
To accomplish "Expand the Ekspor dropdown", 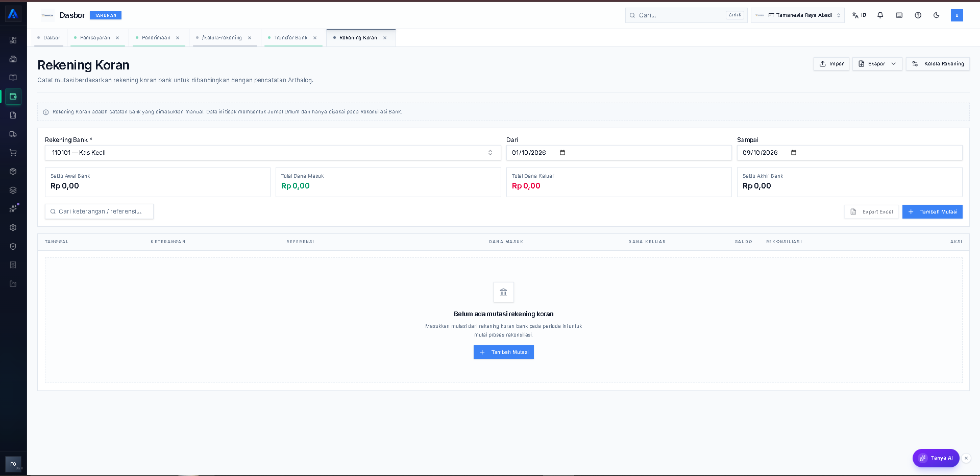I will point(877,64).
